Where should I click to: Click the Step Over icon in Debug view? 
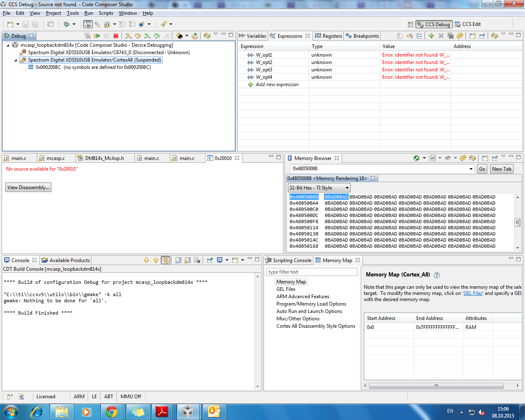click(138, 36)
